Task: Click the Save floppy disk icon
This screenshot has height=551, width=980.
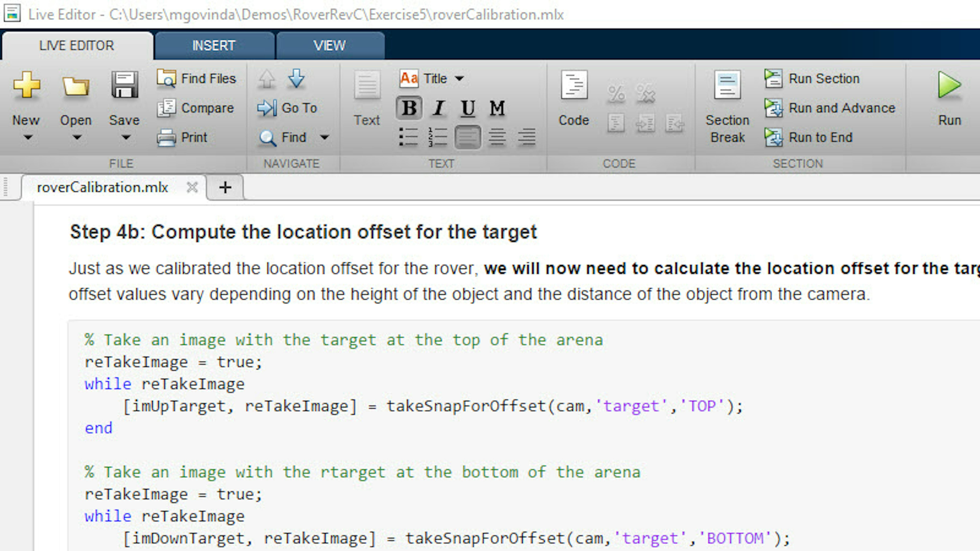Action: [x=124, y=85]
